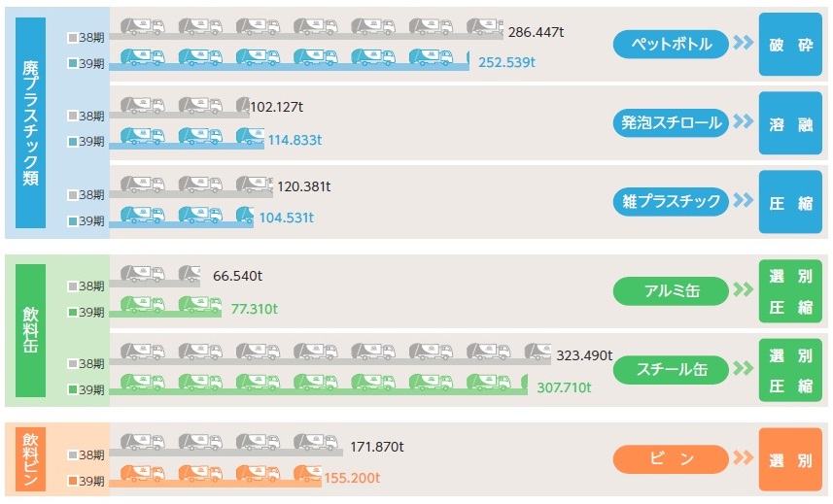833x504 pixels.
Task: Select the 廃プラスチック類 category tab
Action: [31, 122]
